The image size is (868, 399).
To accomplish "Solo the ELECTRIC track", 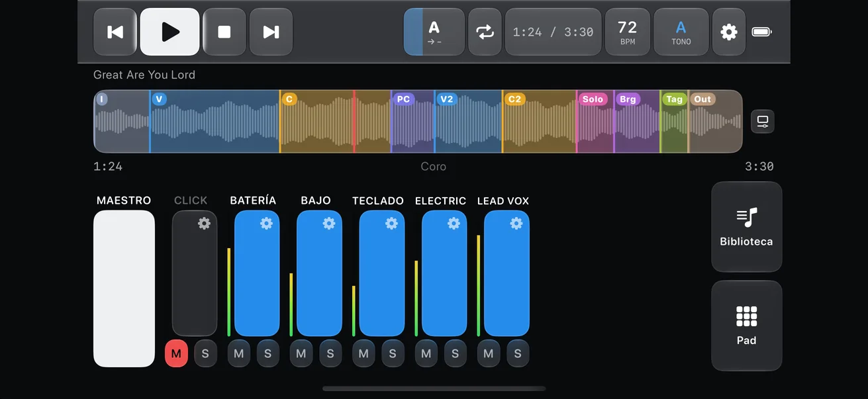I will [455, 353].
